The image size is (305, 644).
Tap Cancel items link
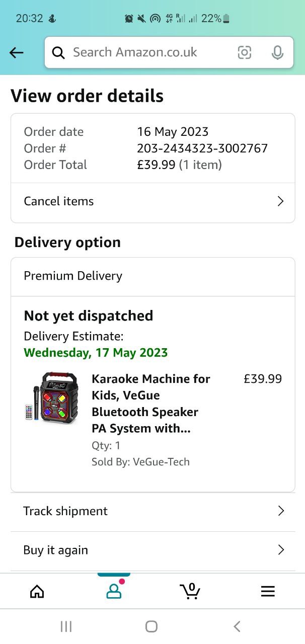(x=59, y=201)
